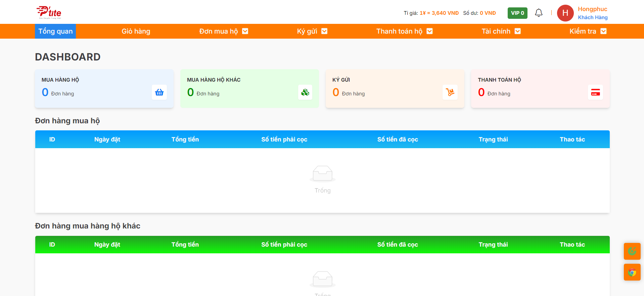Click the blue basket icon in Mua hàng hộ card

159,92
